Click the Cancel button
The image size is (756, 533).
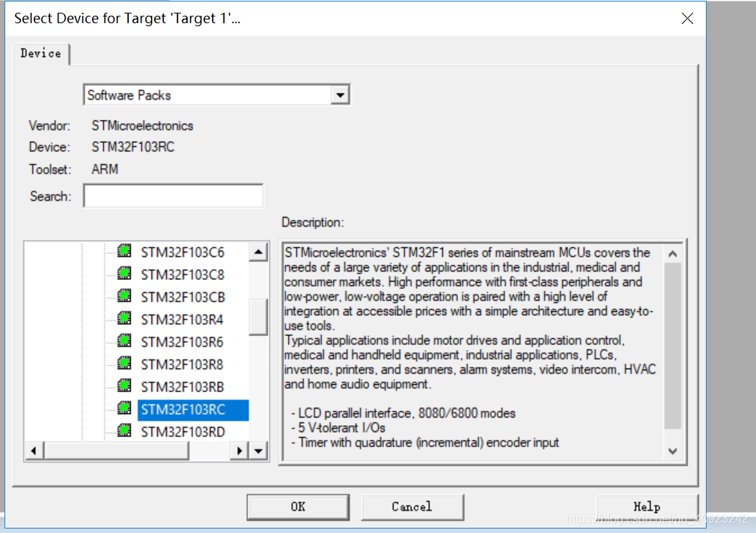pos(412,507)
